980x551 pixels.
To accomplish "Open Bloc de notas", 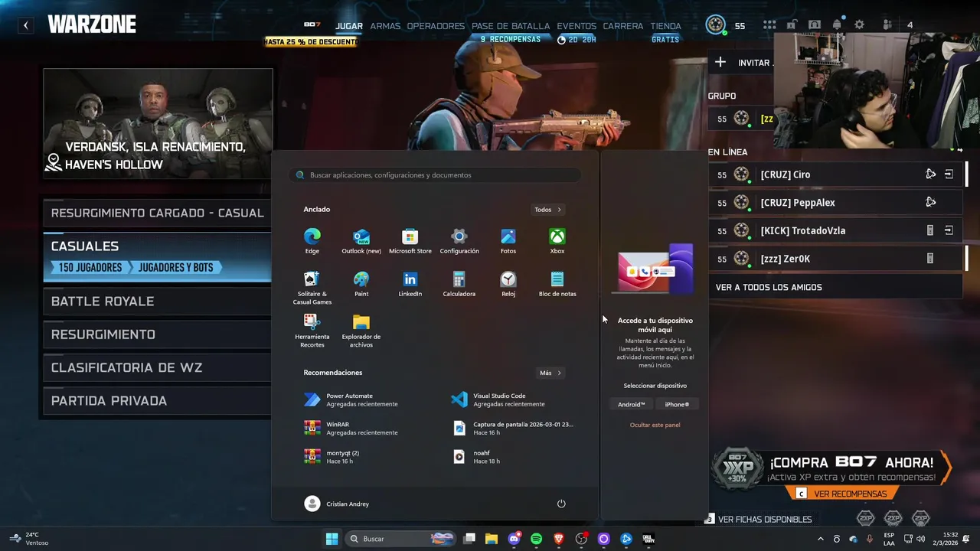I will [557, 284].
